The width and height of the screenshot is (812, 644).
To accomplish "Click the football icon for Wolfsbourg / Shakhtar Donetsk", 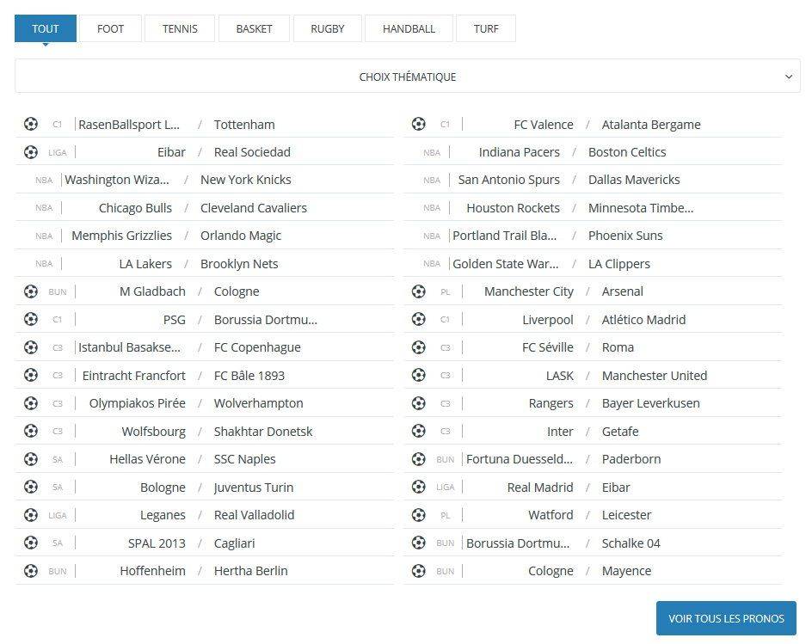I will click(x=31, y=432).
